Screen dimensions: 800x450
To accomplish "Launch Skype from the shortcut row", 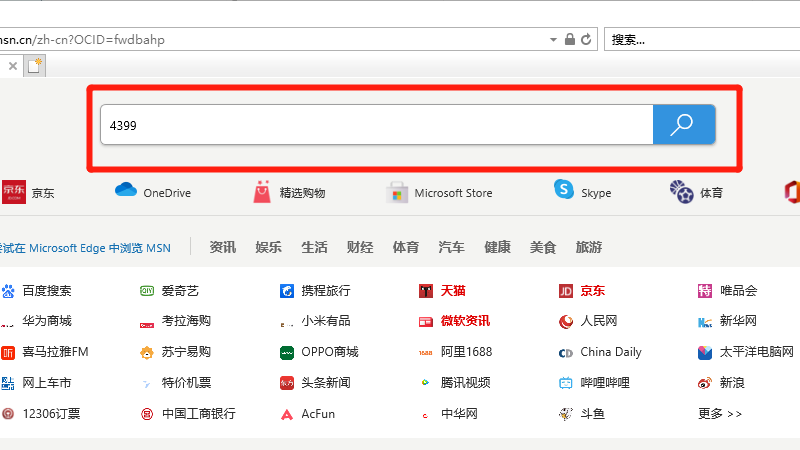I will tap(565, 191).
